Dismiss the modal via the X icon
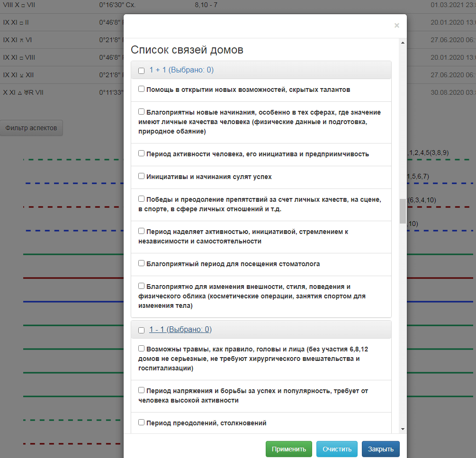Image resolution: width=476 pixels, height=458 pixels. [397, 26]
